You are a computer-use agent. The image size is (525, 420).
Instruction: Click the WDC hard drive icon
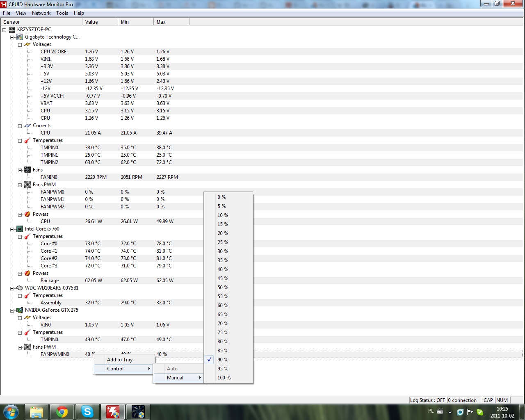[x=20, y=288]
